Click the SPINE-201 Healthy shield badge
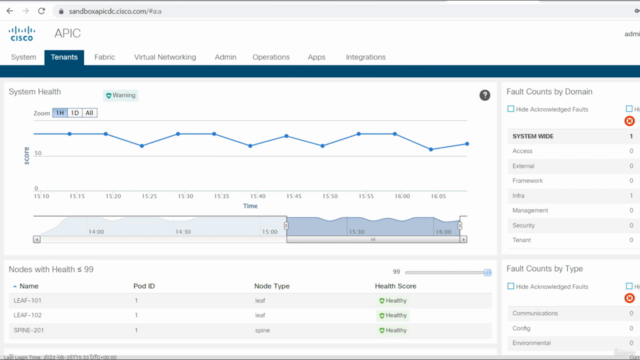 393,330
